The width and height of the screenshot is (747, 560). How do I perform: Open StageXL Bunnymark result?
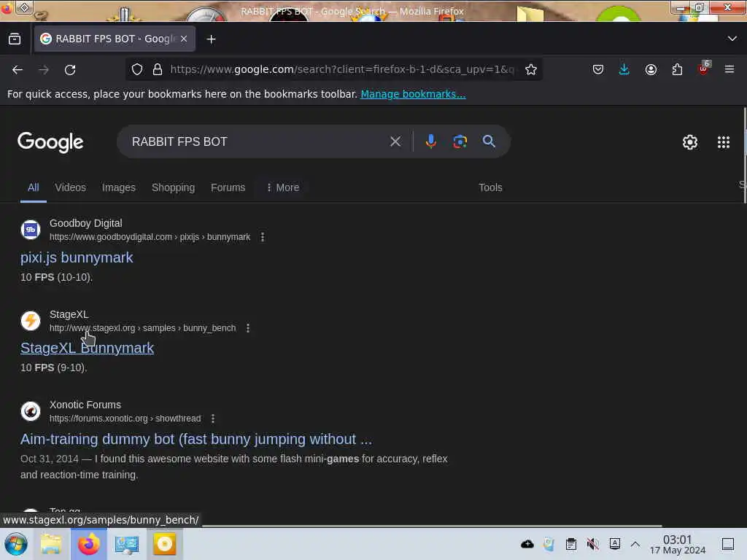pyautogui.click(x=88, y=348)
